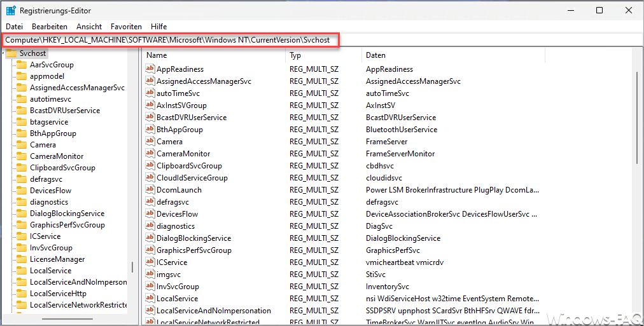Select the Camera value name in list
The height and width of the screenshot is (326, 644).
[170, 142]
